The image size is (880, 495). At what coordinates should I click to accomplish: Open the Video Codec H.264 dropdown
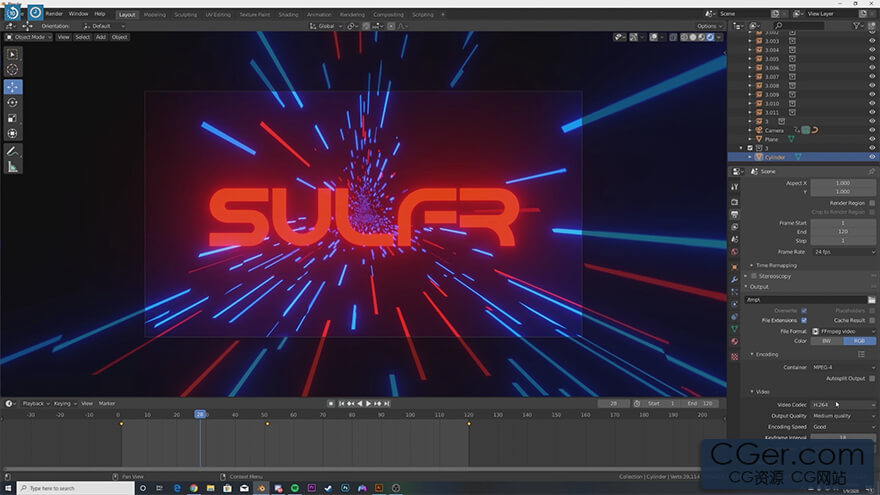(x=844, y=405)
